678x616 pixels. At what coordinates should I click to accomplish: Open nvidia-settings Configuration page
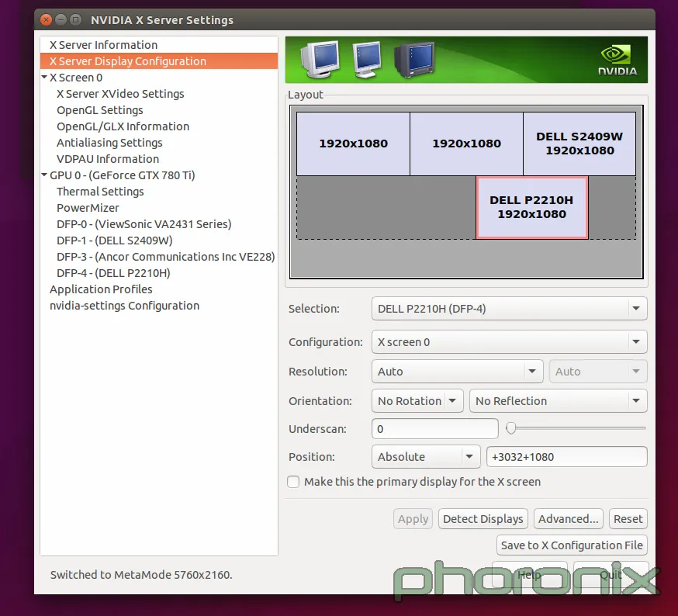coord(125,306)
